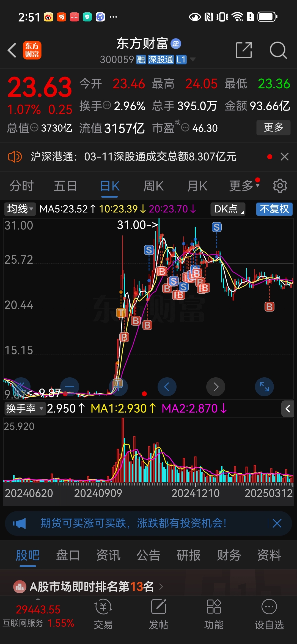
Task: Tap the battery indicator in status bar
Action: (267, 17)
